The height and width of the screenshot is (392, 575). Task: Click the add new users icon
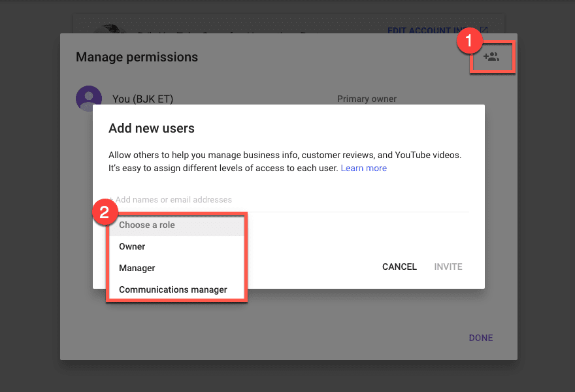[491, 57]
